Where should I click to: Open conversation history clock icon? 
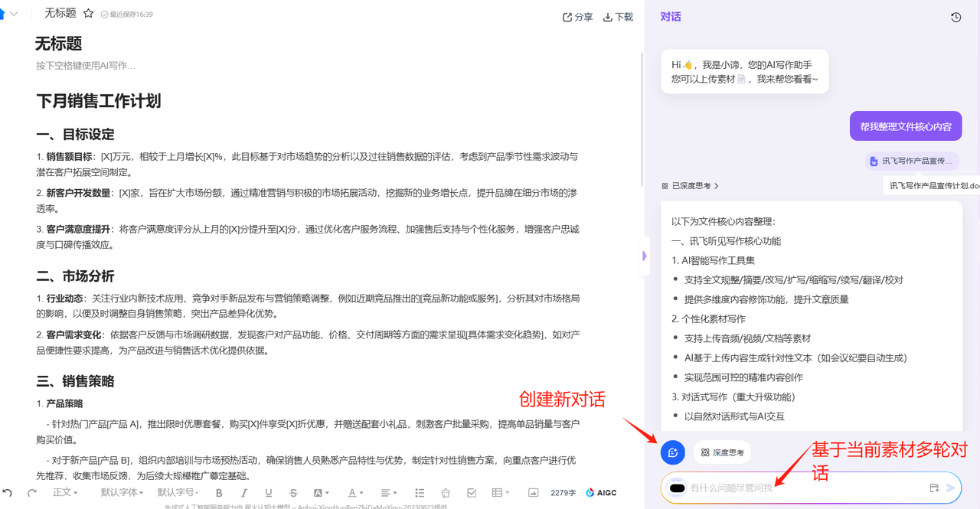pos(955,17)
